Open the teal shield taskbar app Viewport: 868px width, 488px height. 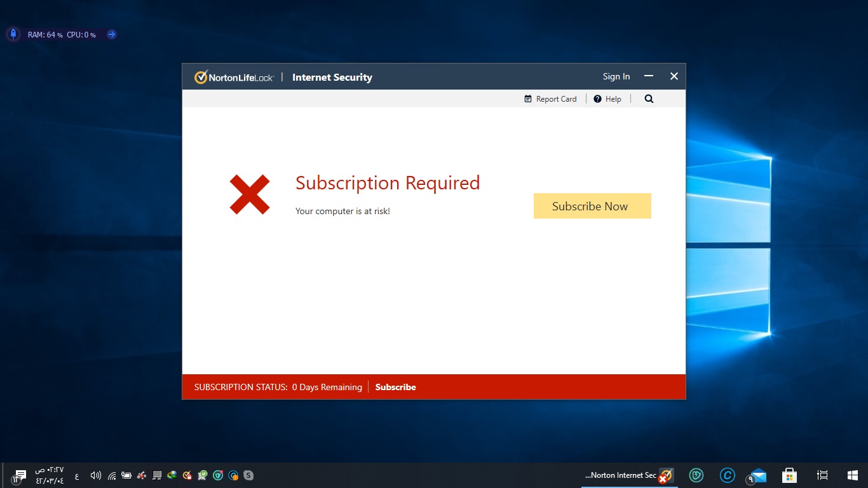point(696,475)
